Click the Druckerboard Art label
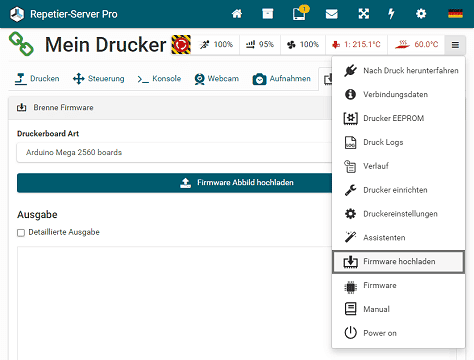474x360 pixels. [48, 134]
